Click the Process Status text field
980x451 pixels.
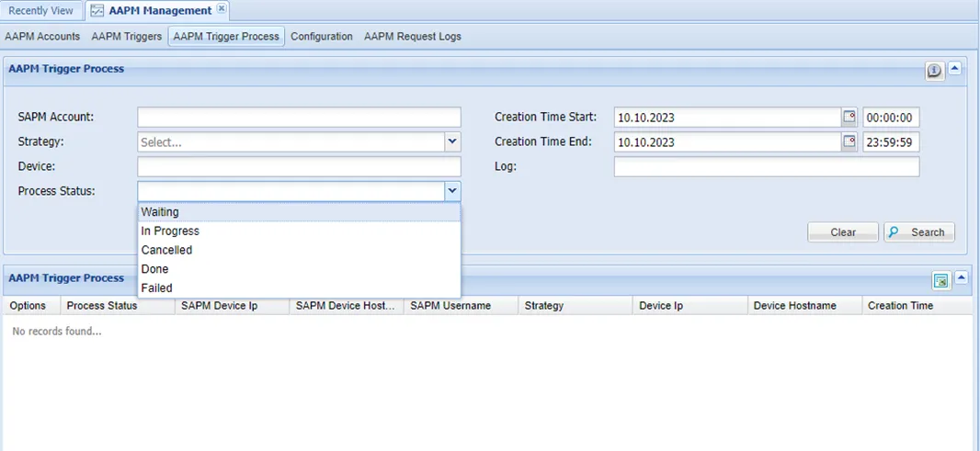pyautogui.click(x=291, y=190)
